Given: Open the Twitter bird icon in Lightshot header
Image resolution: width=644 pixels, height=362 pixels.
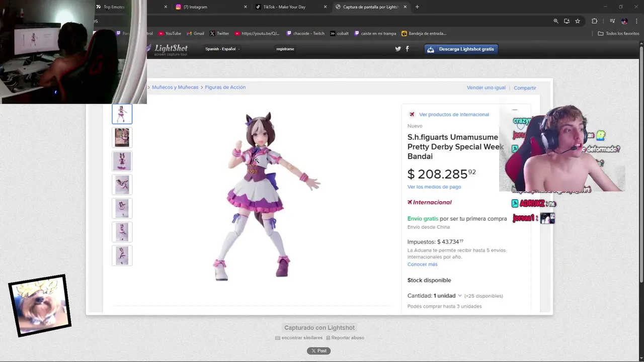Looking at the screenshot, I should (398, 49).
